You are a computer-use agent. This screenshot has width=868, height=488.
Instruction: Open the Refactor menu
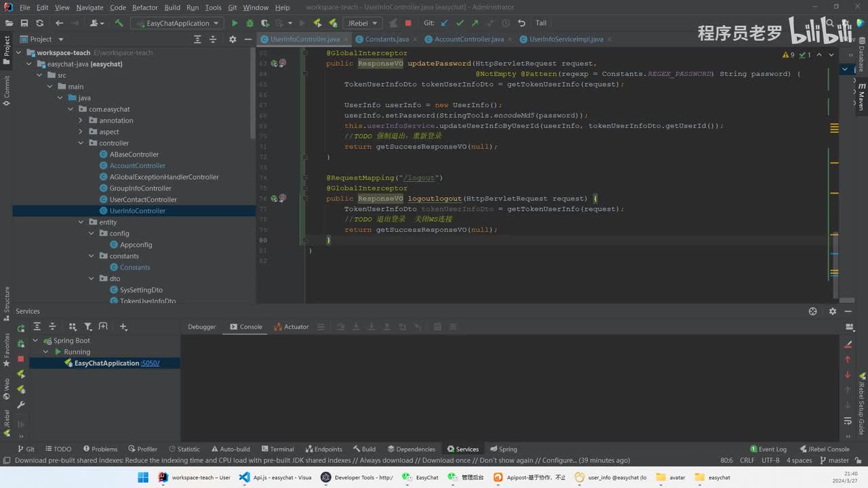144,7
